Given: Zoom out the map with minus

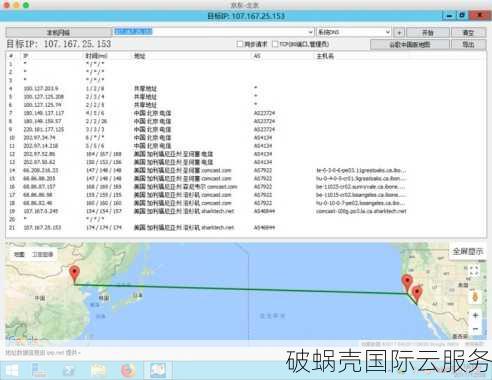Looking at the screenshot, I should [x=475, y=329].
